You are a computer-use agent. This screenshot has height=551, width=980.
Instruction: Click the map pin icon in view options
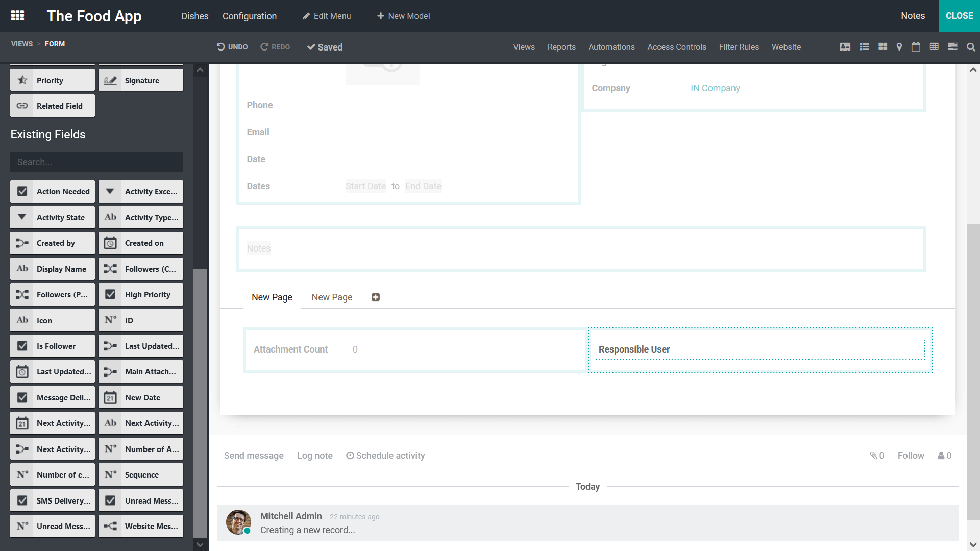pyautogui.click(x=898, y=47)
